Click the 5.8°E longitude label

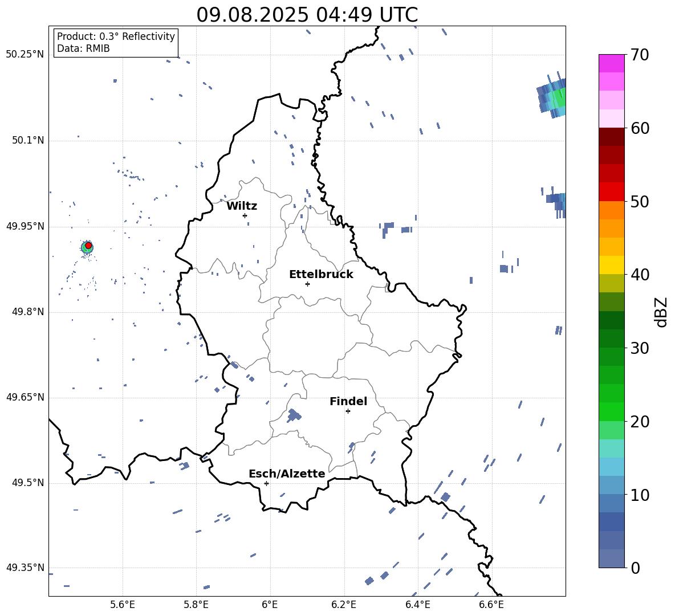tap(196, 605)
